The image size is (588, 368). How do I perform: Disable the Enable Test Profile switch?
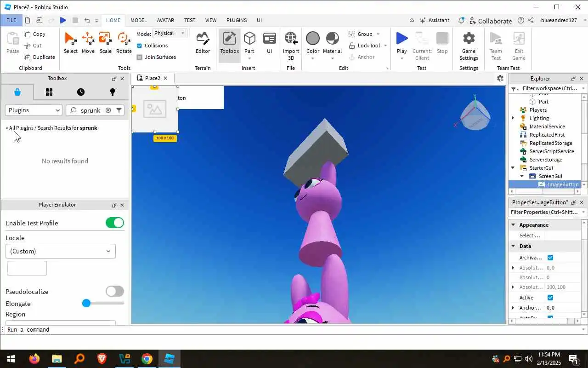tap(115, 223)
